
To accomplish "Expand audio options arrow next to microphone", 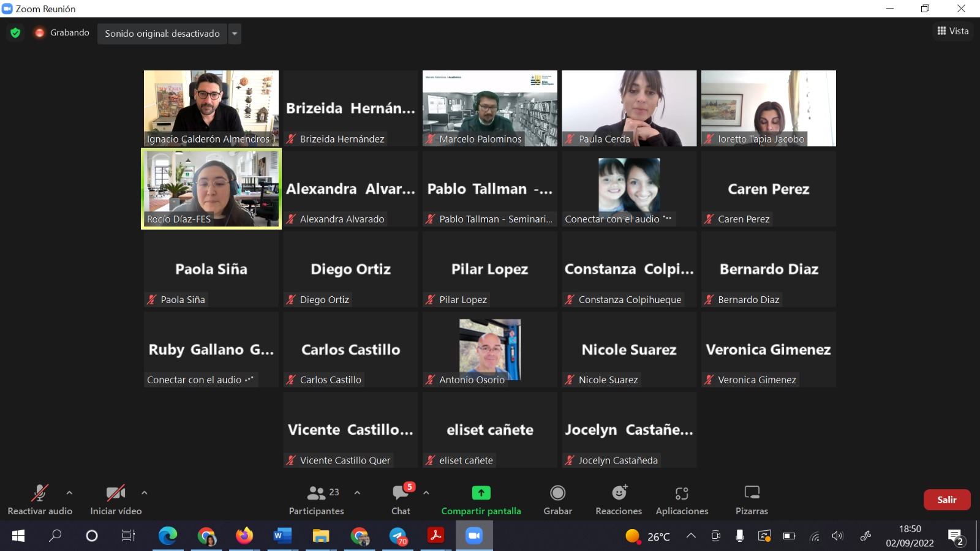I will coord(69,493).
